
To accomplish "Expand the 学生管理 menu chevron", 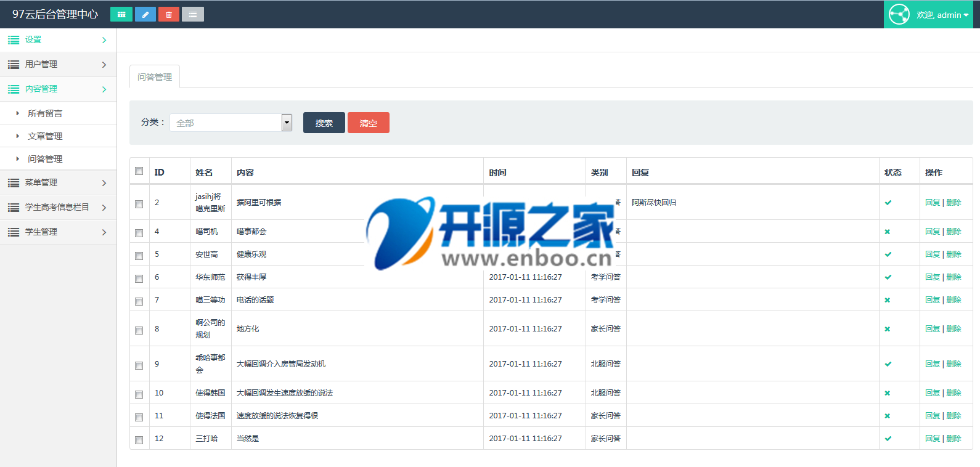I will point(104,232).
